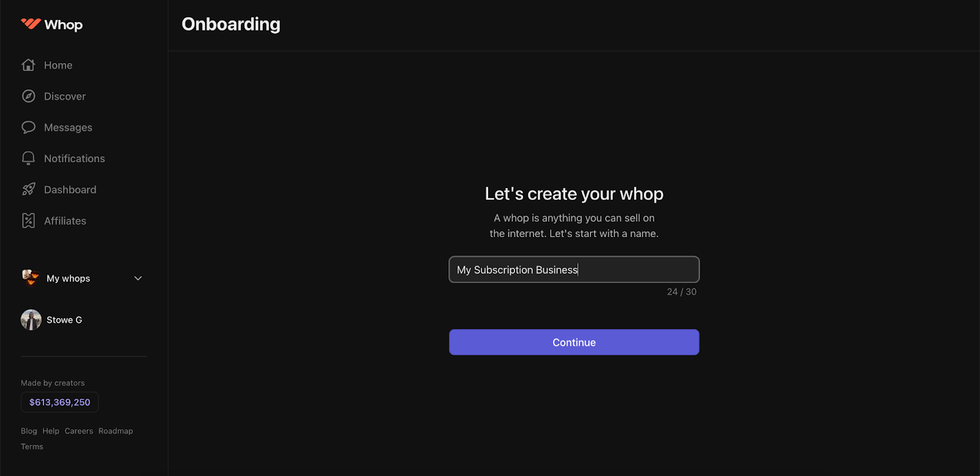Expand the My whops chevron
Viewport: 980px width, 476px height.
click(x=138, y=278)
